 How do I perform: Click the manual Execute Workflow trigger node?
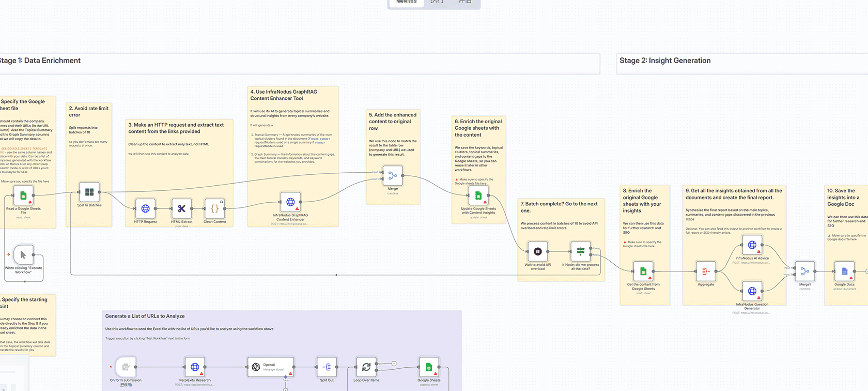tap(23, 255)
